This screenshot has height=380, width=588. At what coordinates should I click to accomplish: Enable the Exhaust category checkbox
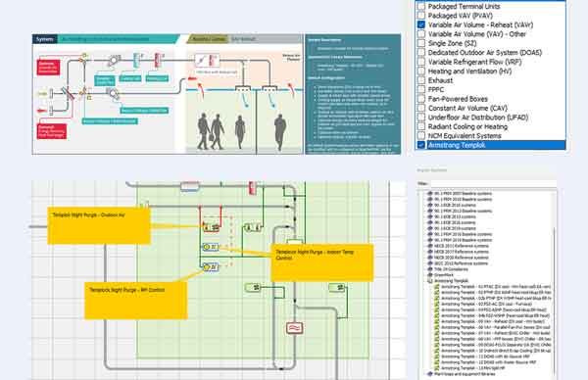pyautogui.click(x=421, y=80)
